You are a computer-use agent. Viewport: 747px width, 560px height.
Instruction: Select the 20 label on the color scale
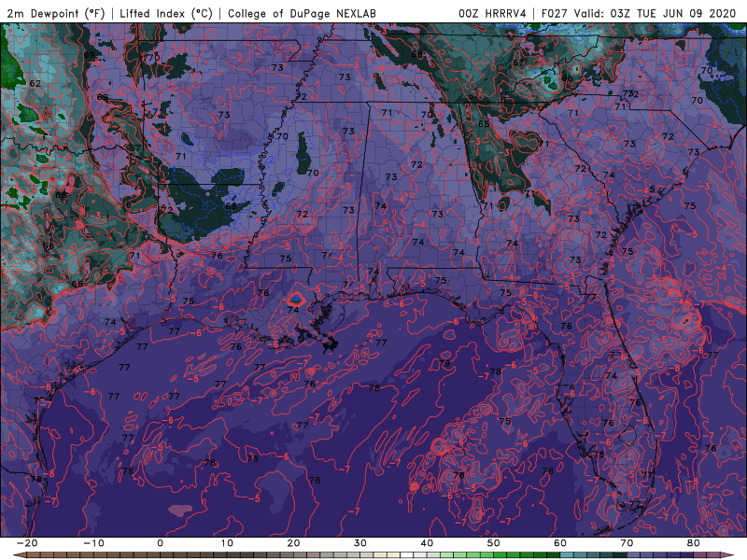pyautogui.click(x=293, y=543)
